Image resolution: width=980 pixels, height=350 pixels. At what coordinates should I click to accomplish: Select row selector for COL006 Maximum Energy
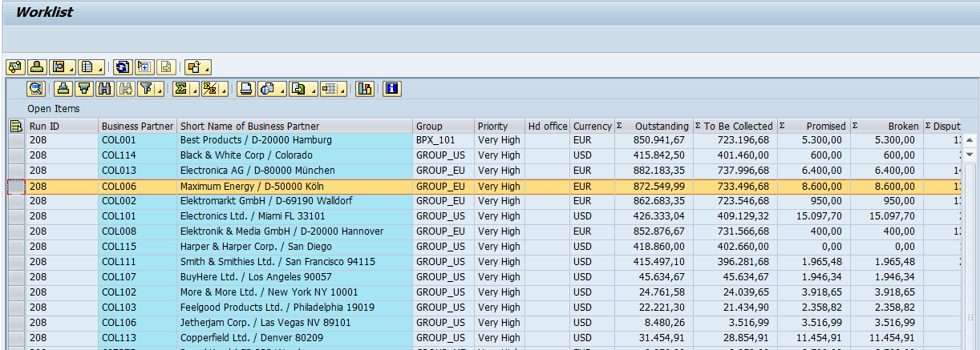click(x=16, y=186)
